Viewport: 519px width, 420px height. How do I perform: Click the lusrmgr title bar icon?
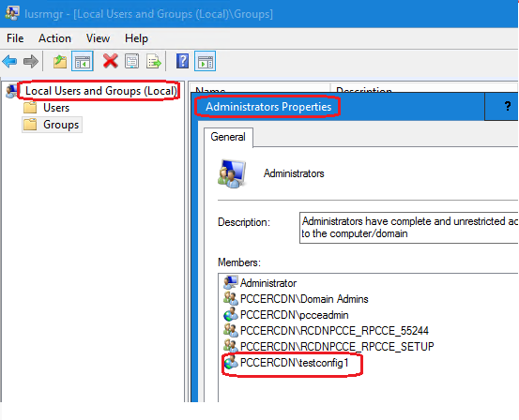coord(12,13)
